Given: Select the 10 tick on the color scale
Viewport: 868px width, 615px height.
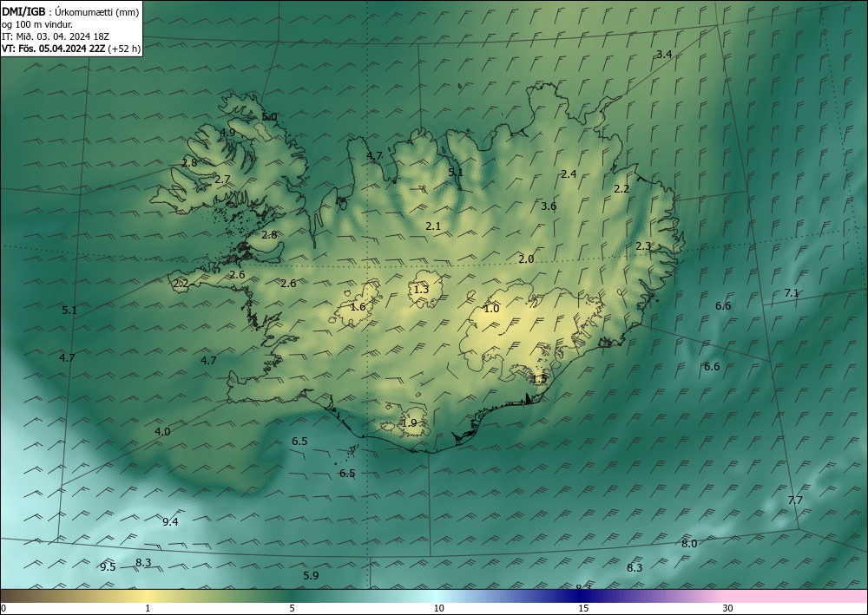Looking at the screenshot, I should [x=439, y=609].
